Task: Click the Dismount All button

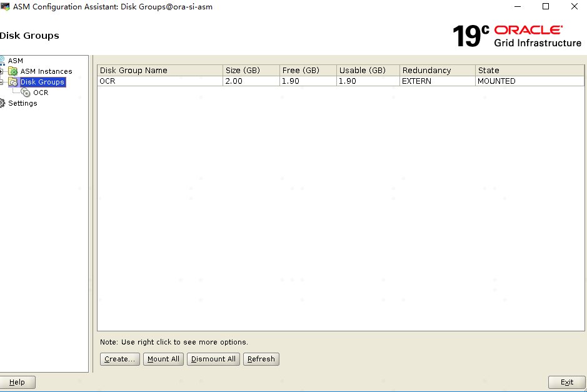Action: pyautogui.click(x=213, y=359)
